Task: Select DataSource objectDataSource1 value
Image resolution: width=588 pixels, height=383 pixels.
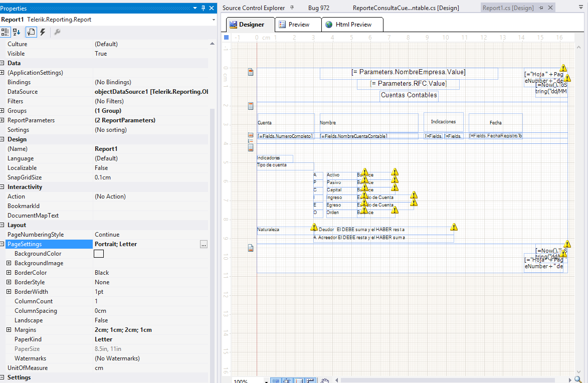Action: pyautogui.click(x=151, y=92)
